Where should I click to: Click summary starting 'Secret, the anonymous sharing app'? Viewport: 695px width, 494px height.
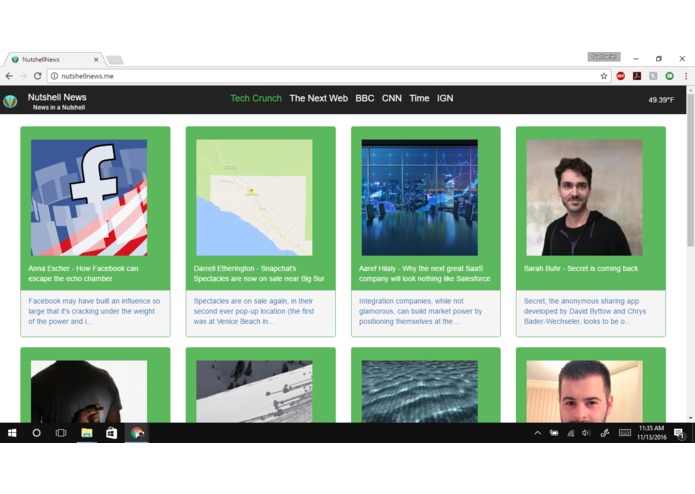tap(585, 311)
